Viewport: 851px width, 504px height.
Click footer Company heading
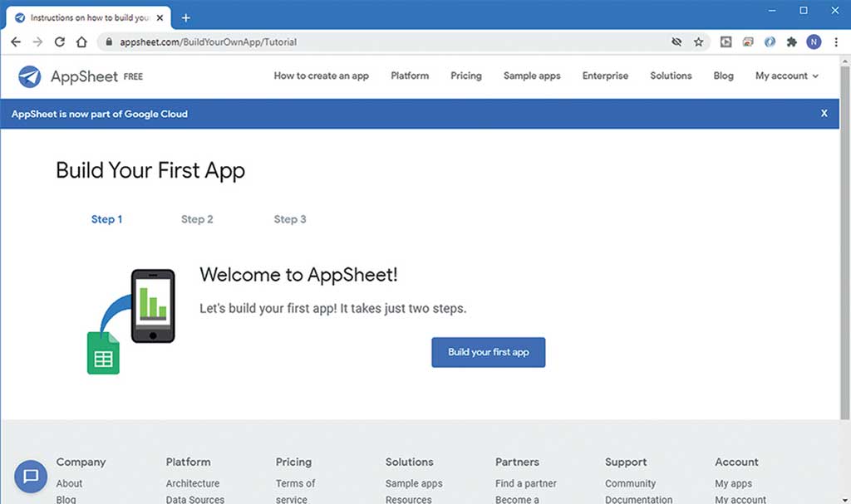[81, 462]
